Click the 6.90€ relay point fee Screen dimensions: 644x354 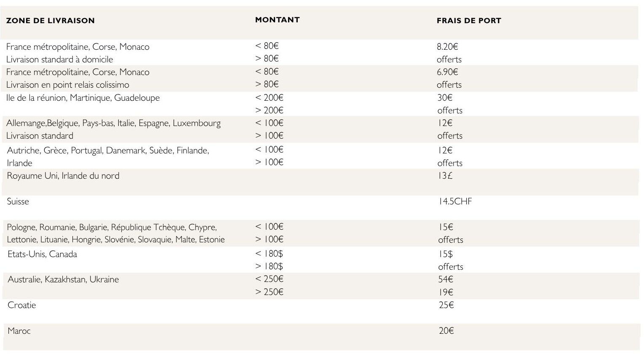(447, 72)
